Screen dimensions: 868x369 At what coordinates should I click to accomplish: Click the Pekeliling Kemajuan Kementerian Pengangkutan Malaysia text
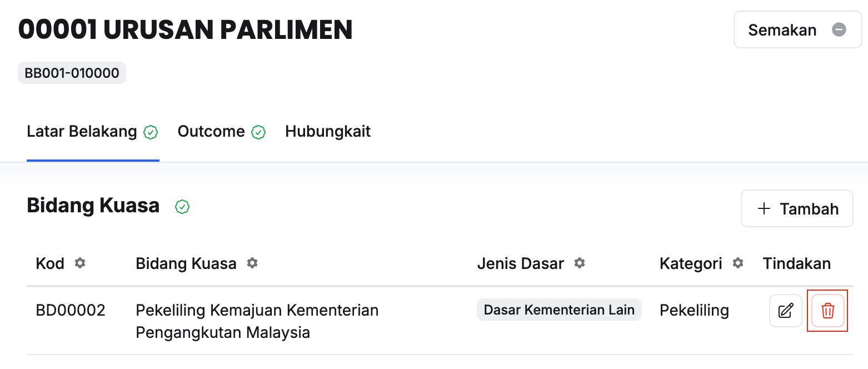257,321
